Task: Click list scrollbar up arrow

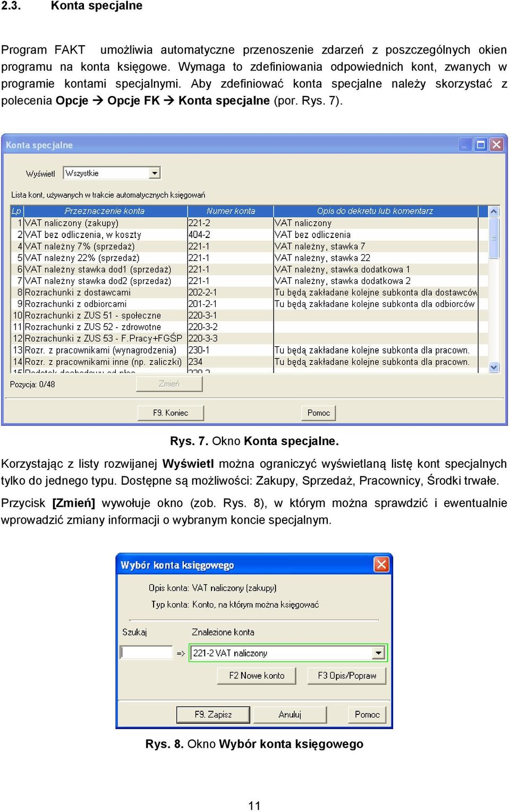Action: tap(494, 211)
